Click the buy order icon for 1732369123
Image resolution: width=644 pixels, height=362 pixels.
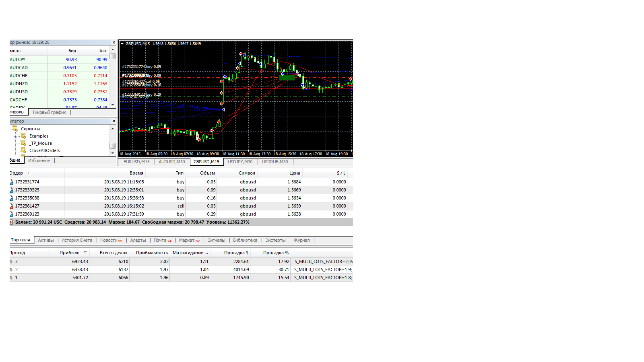pyautogui.click(x=12, y=214)
